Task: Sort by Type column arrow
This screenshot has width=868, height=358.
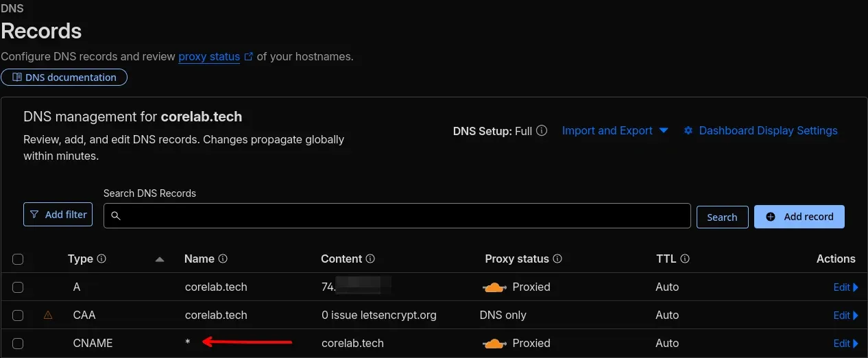Action: click(160, 259)
